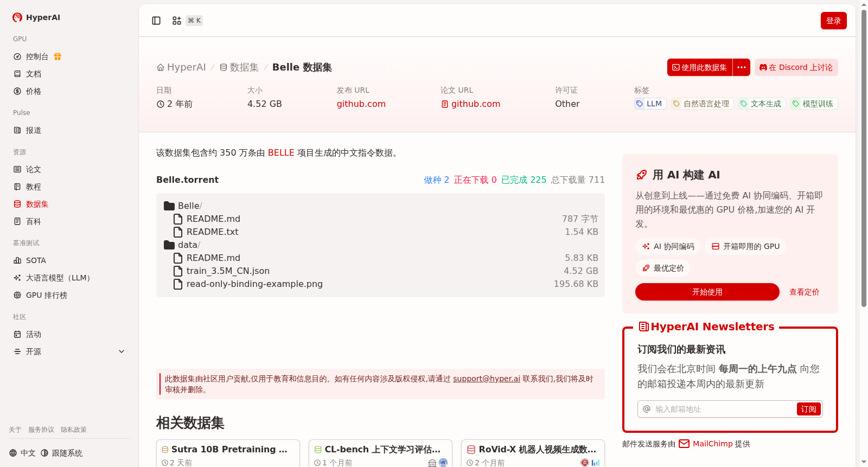Viewport: 868px width, 467px height.
Task: Open 价格 in the sidebar
Action: 27,91
